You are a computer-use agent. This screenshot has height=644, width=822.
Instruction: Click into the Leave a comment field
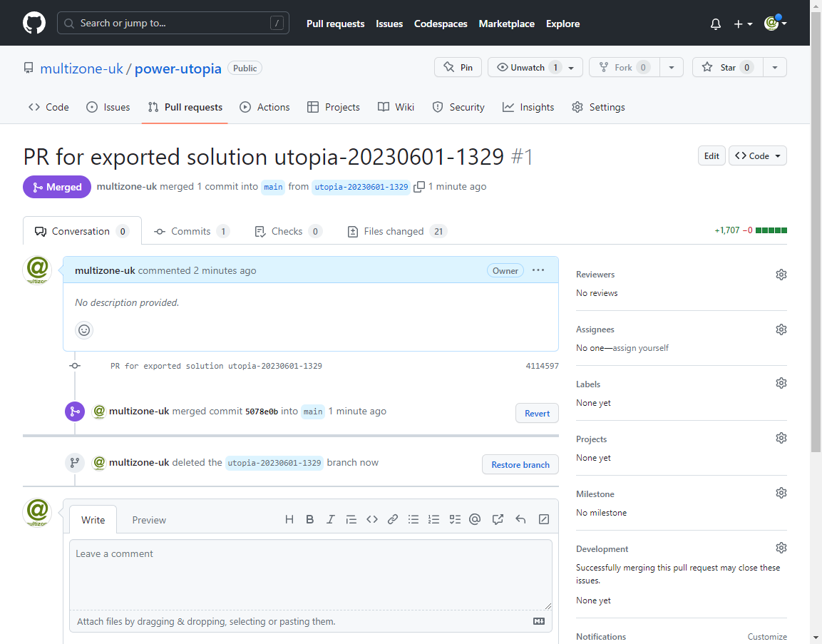point(310,574)
